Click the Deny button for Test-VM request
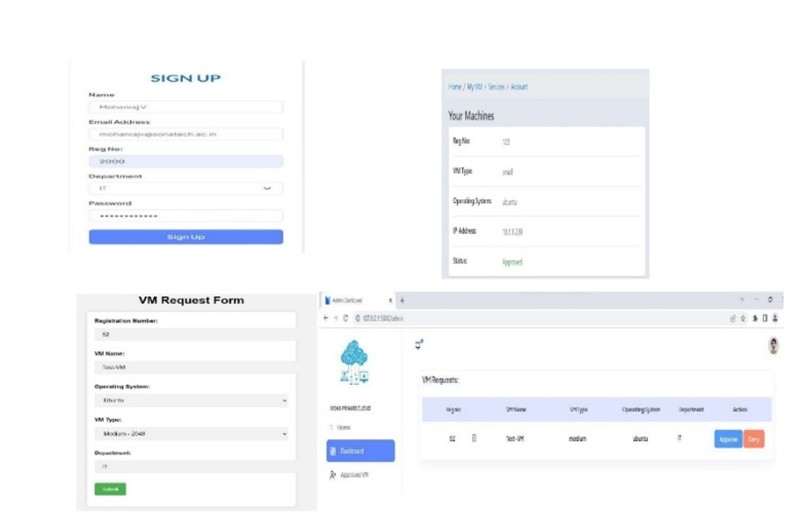The height and width of the screenshot is (531, 806). point(754,439)
